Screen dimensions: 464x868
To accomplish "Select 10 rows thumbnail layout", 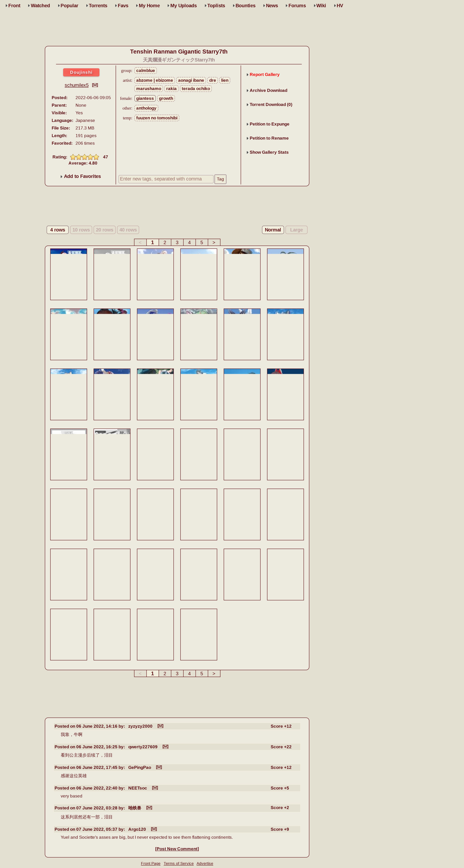I will [81, 230].
